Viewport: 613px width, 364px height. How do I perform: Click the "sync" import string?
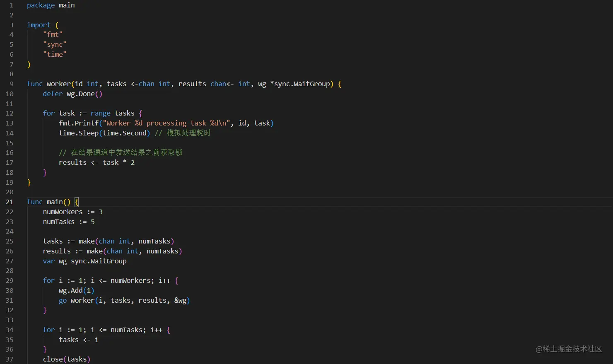(x=55, y=45)
